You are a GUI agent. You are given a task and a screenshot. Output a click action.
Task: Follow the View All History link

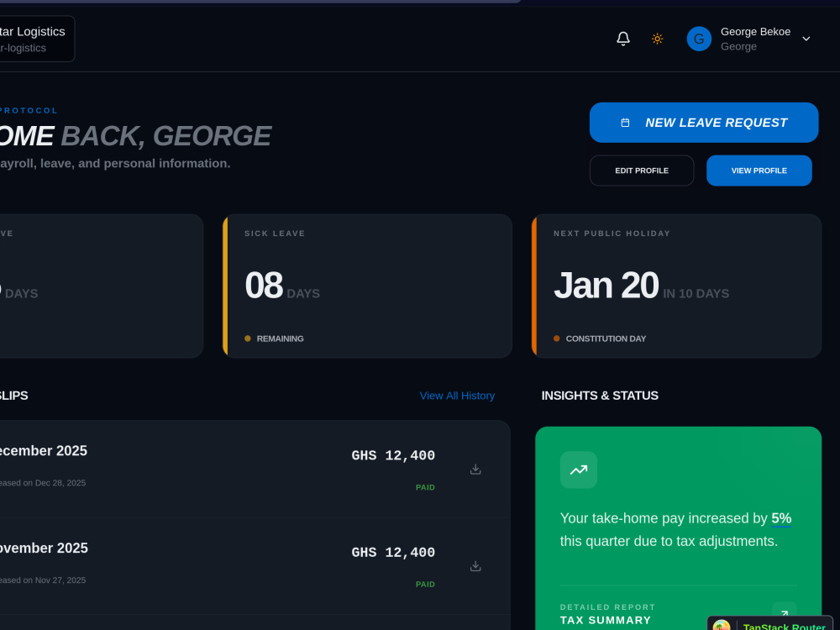[x=457, y=396]
